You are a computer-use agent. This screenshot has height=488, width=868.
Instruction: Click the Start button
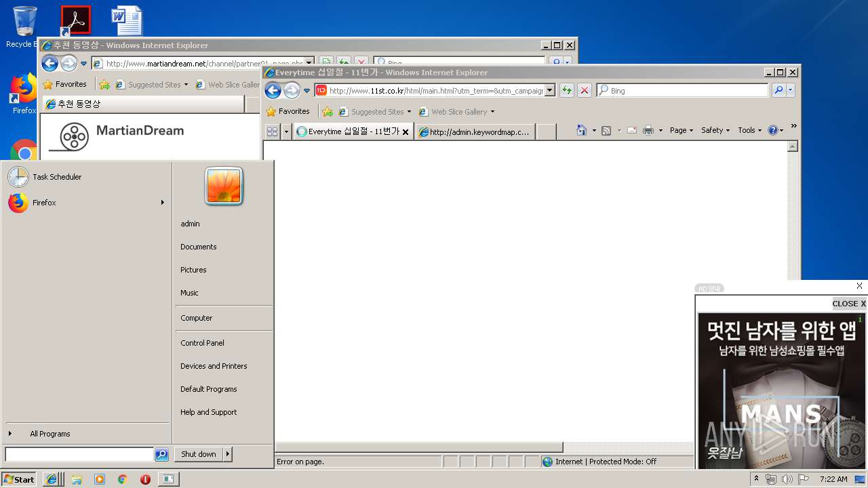coord(19,479)
